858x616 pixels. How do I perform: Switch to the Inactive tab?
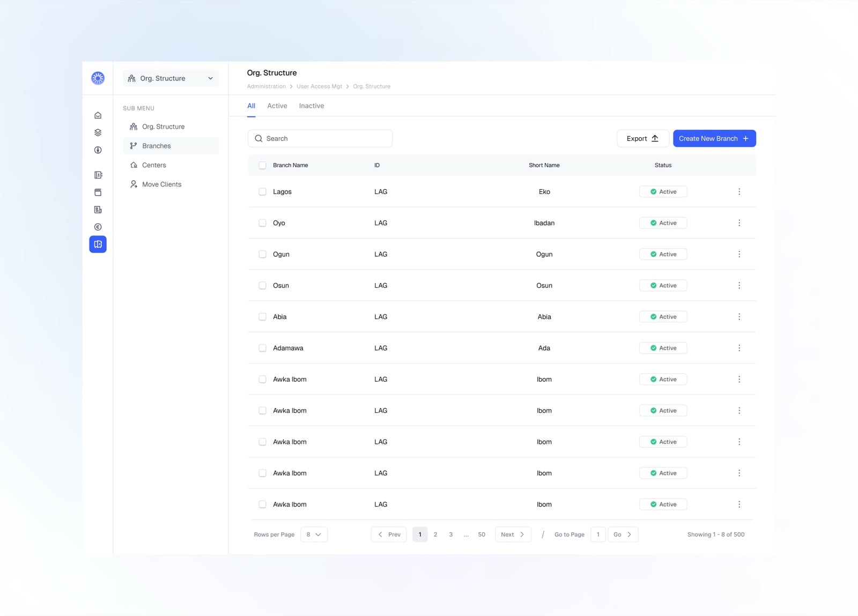click(312, 106)
